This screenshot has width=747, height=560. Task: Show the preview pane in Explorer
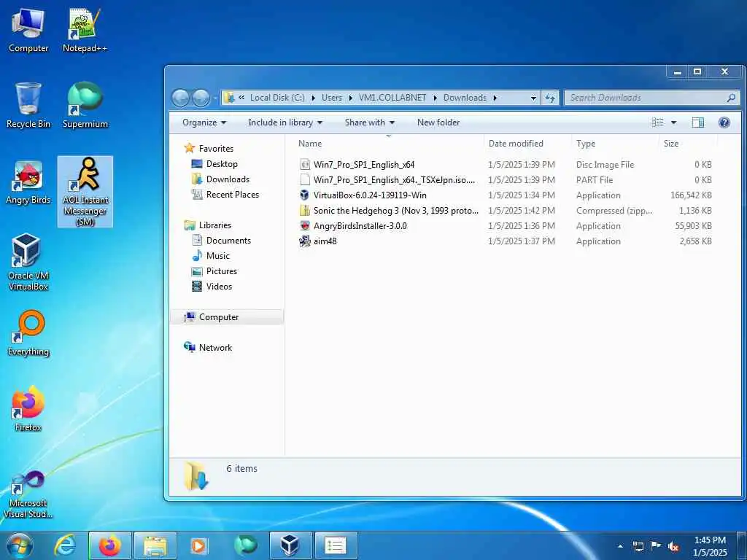698,122
